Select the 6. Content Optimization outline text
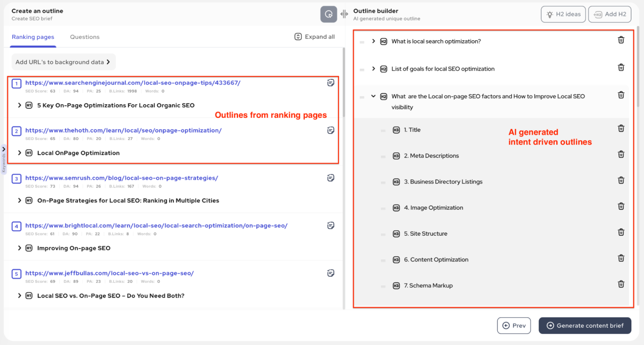 [x=436, y=260]
